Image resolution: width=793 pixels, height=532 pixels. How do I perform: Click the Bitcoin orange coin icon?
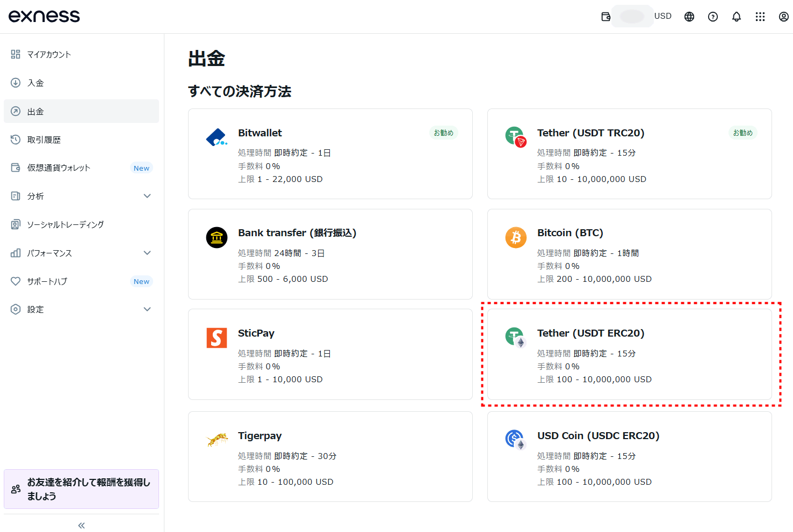pyautogui.click(x=516, y=237)
